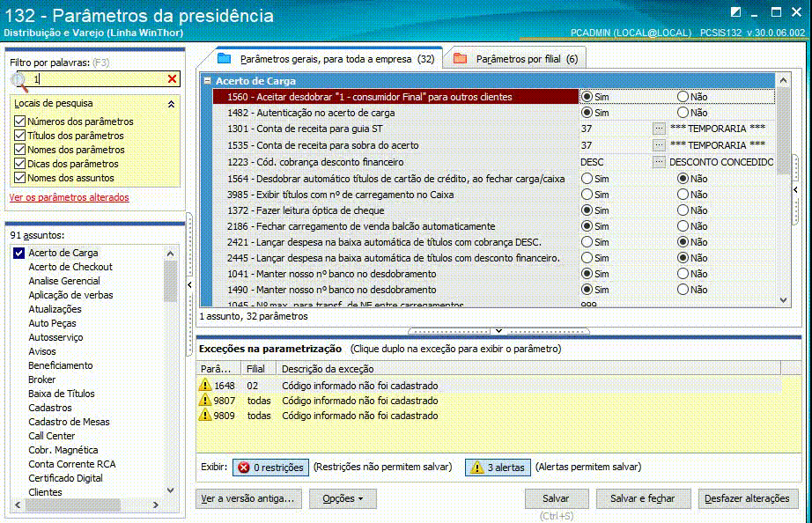Click warning icon for exception 9807
This screenshot has width=812, height=523.
pyautogui.click(x=205, y=401)
